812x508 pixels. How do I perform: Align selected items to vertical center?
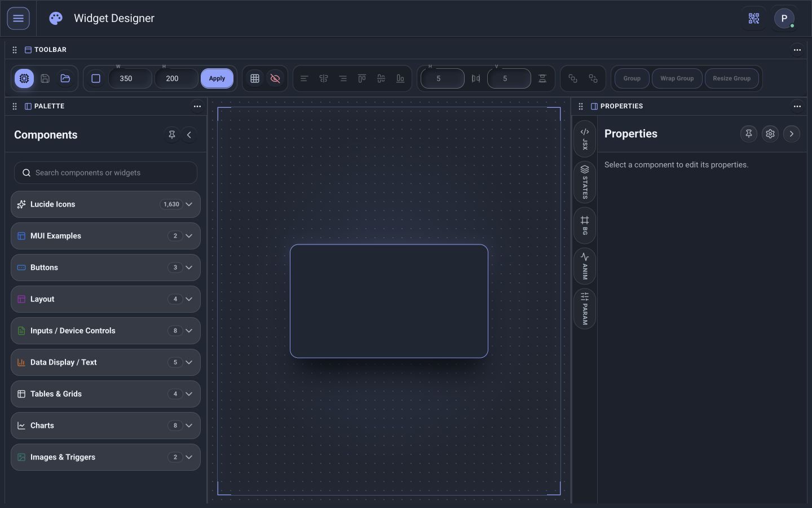point(381,78)
